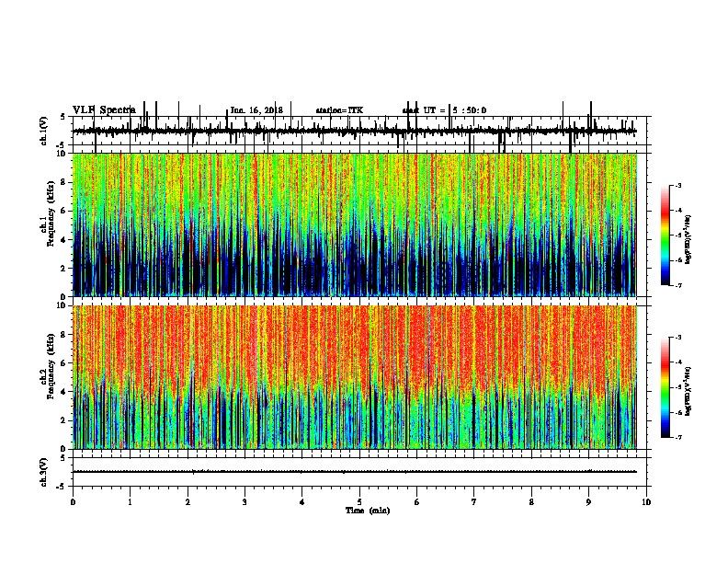Click the "station=ITK" header text

point(339,110)
